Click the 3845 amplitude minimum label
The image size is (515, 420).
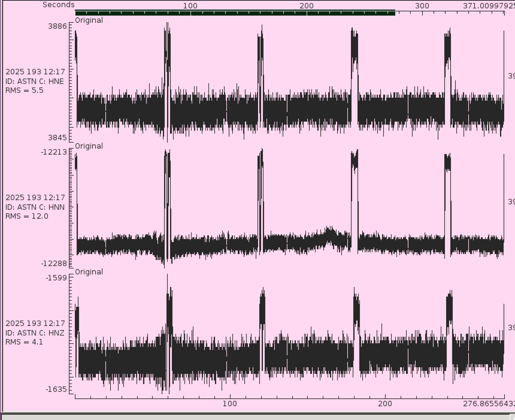(57, 138)
